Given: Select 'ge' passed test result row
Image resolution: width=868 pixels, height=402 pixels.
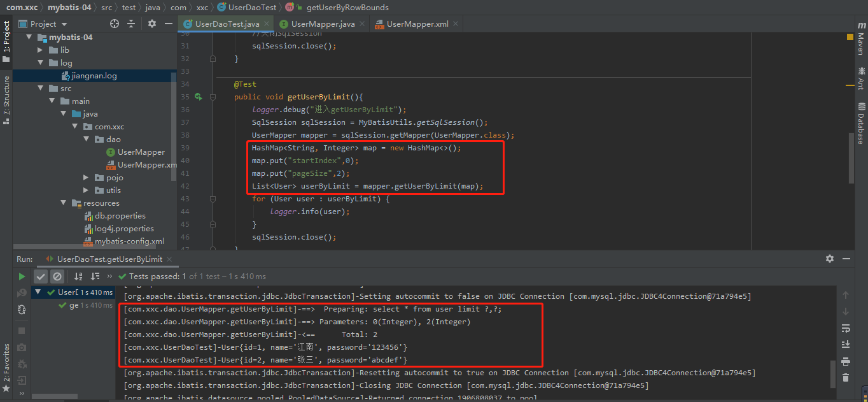Looking at the screenshot, I should point(85,305).
